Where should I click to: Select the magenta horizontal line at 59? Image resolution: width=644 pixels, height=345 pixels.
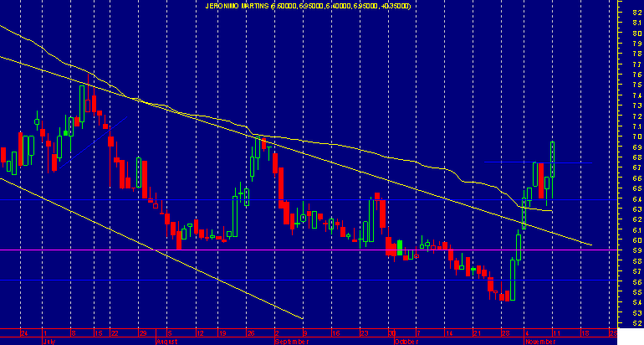[x=308, y=250]
